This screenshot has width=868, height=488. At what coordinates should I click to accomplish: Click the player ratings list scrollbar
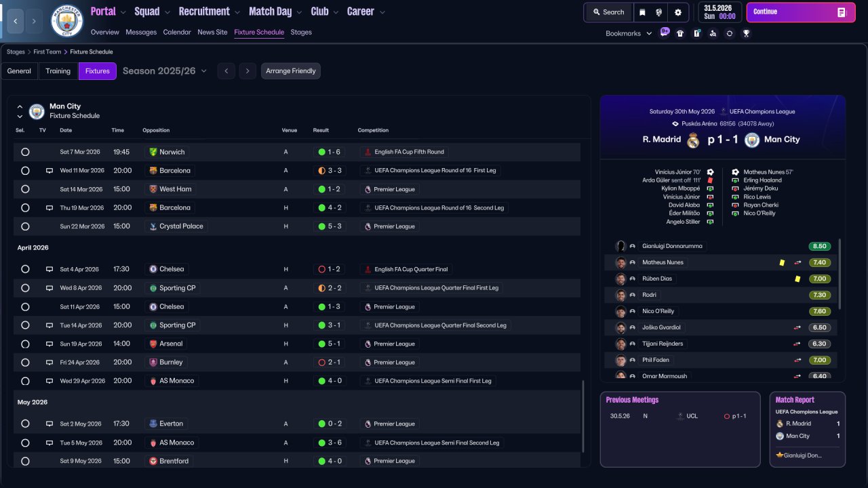(x=840, y=272)
